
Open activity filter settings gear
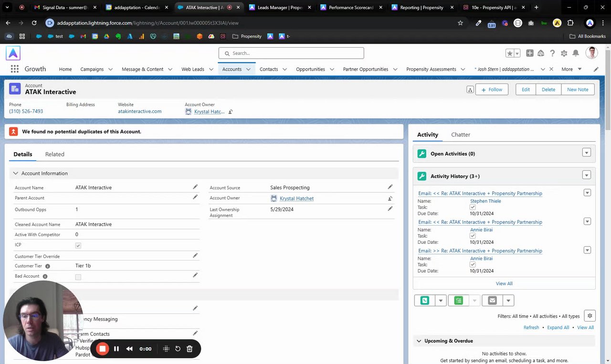coord(590,316)
